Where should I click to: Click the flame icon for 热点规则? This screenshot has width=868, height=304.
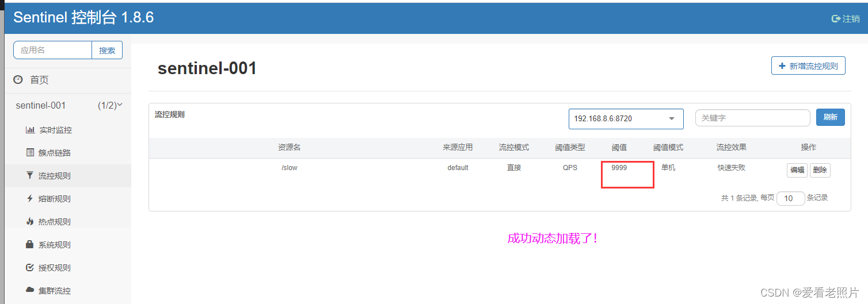tap(30, 221)
